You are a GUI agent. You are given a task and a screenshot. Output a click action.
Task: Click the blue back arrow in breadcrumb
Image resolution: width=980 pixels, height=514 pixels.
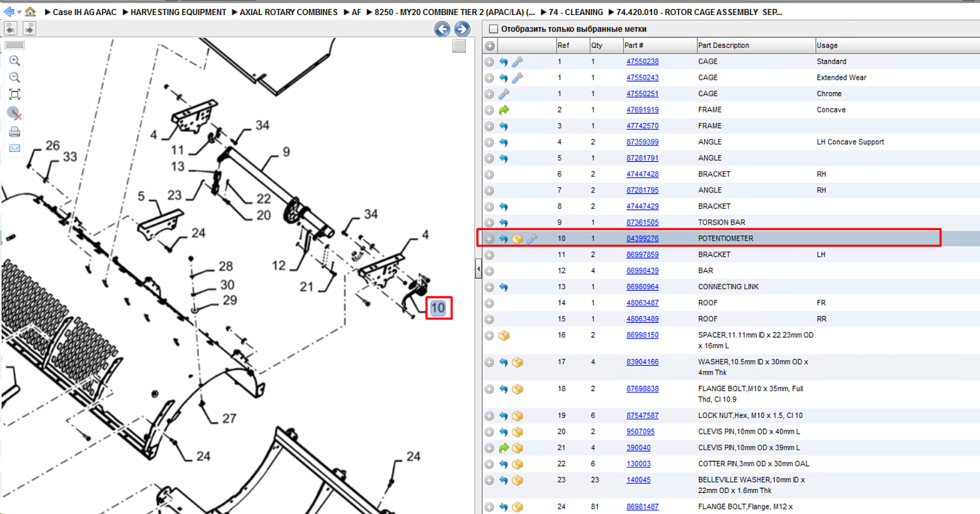(9, 12)
